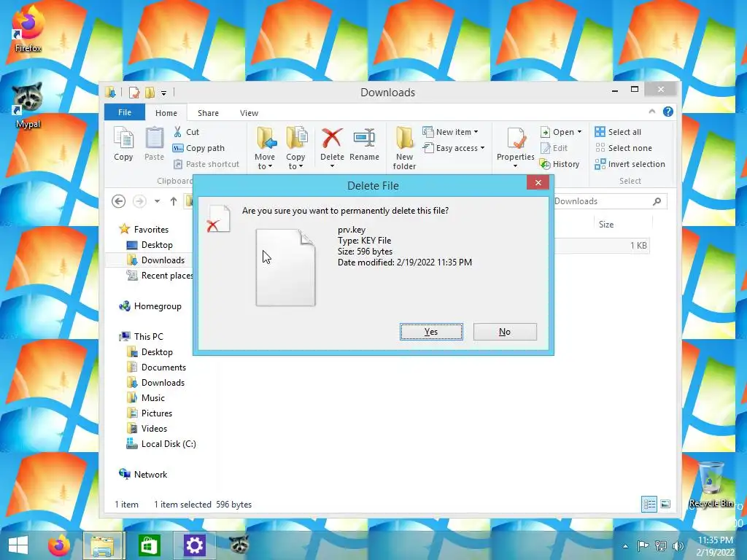Switch to the Home tab
Screen dimensions: 747x560
click(x=166, y=113)
